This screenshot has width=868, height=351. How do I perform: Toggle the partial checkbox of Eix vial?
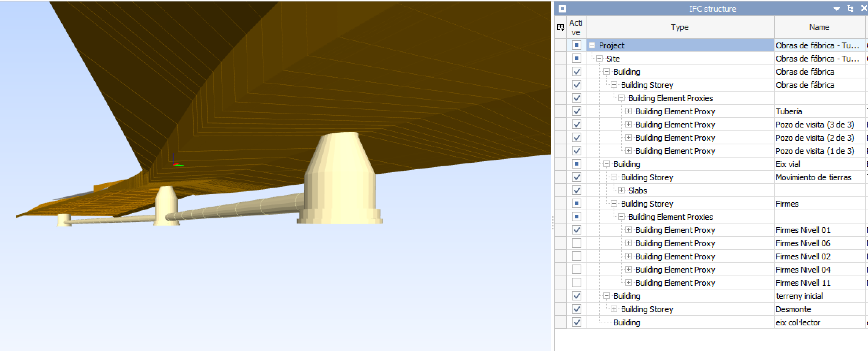click(576, 164)
